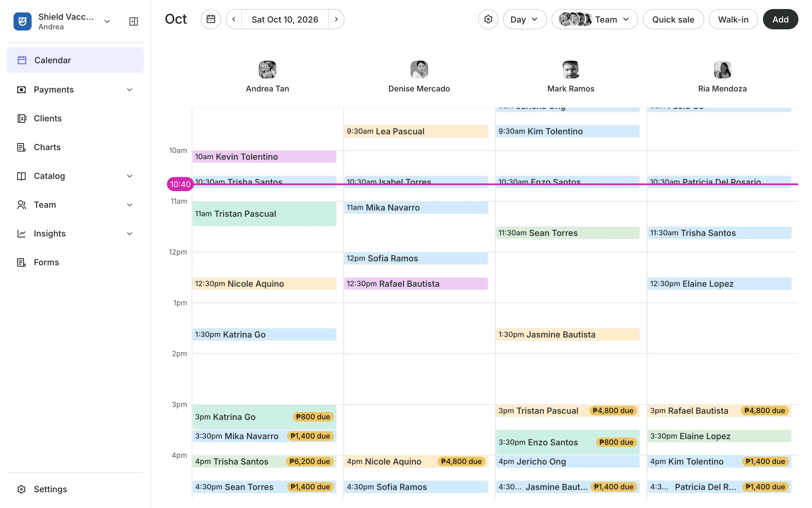Click Mark Ramos's avatar

pyautogui.click(x=571, y=69)
